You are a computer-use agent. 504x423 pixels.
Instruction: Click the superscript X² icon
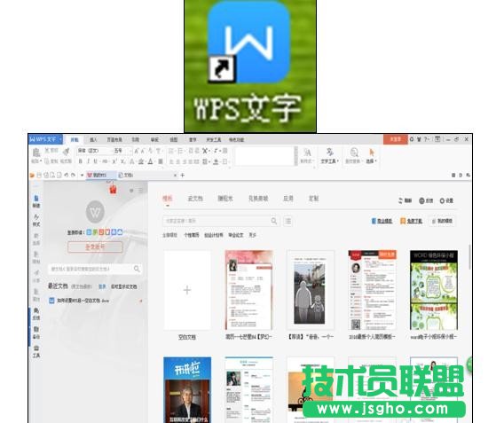(x=114, y=161)
